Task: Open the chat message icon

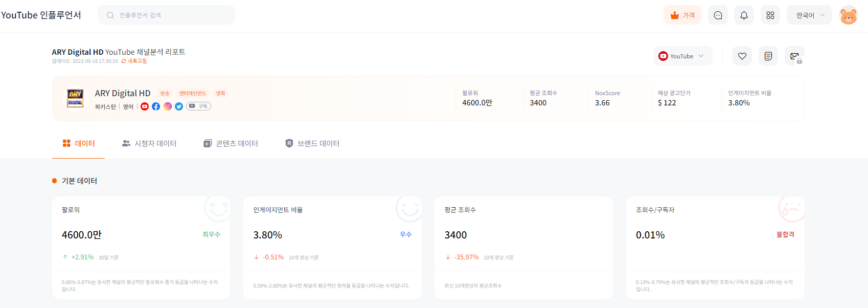Action: tap(718, 15)
